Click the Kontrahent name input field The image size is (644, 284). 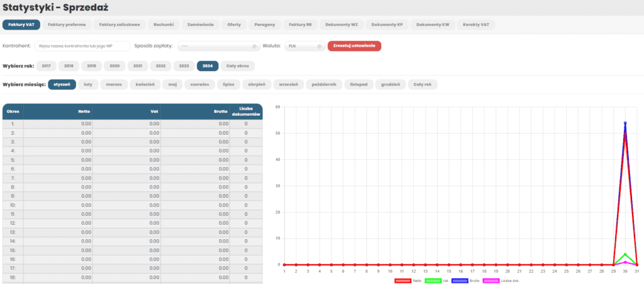coord(82,46)
